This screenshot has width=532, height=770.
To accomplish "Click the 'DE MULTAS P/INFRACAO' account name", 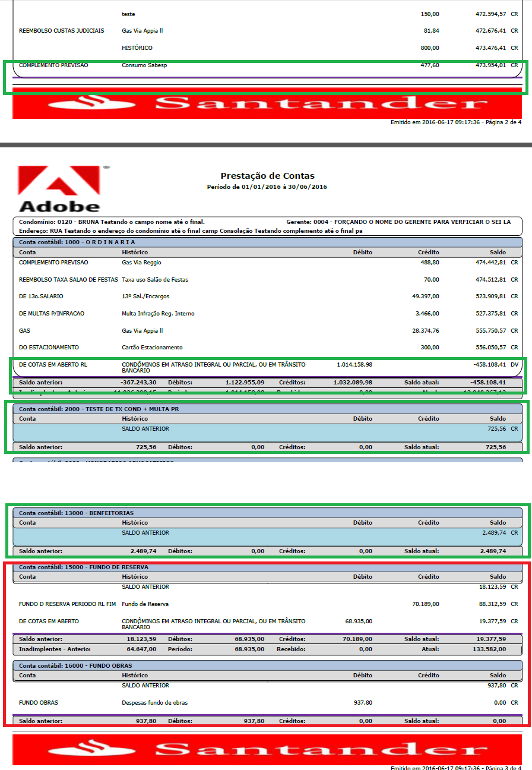I will pyautogui.click(x=52, y=313).
